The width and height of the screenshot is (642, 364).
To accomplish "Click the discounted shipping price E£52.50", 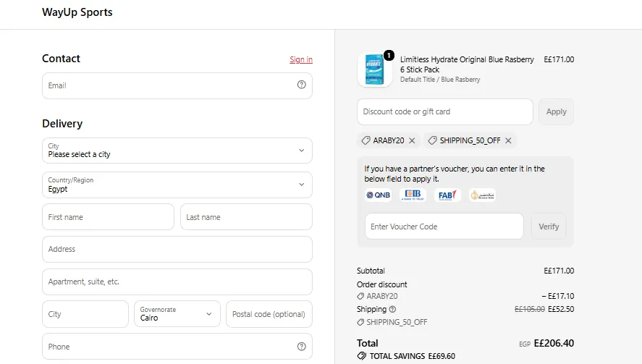I will click(561, 309).
